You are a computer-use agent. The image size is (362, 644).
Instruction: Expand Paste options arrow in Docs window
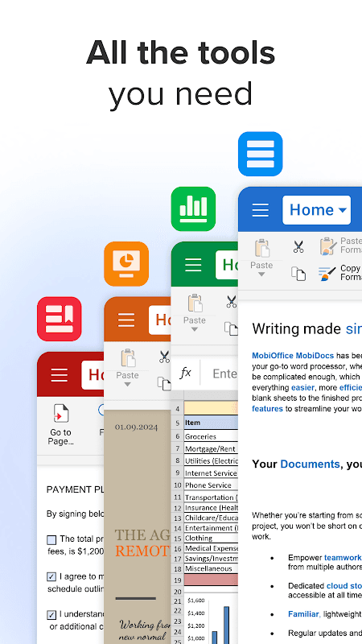[261, 274]
